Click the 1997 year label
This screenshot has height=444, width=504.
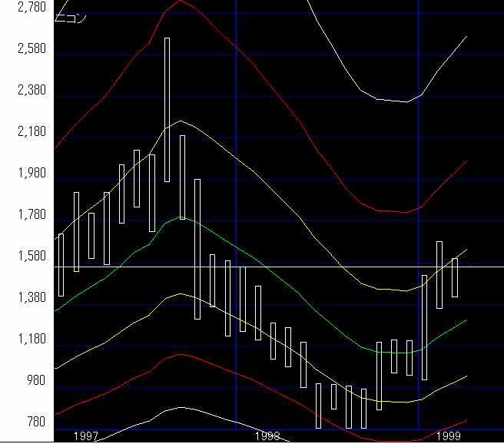click(85, 436)
